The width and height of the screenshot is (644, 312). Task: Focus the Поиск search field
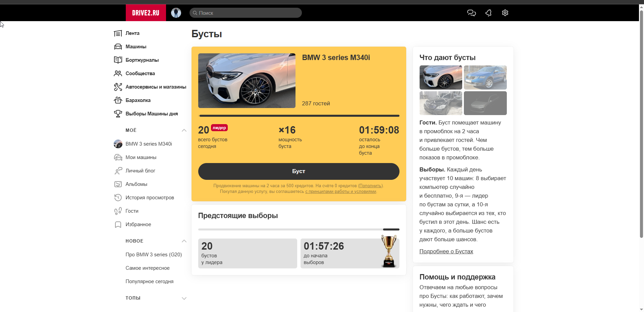246,13
